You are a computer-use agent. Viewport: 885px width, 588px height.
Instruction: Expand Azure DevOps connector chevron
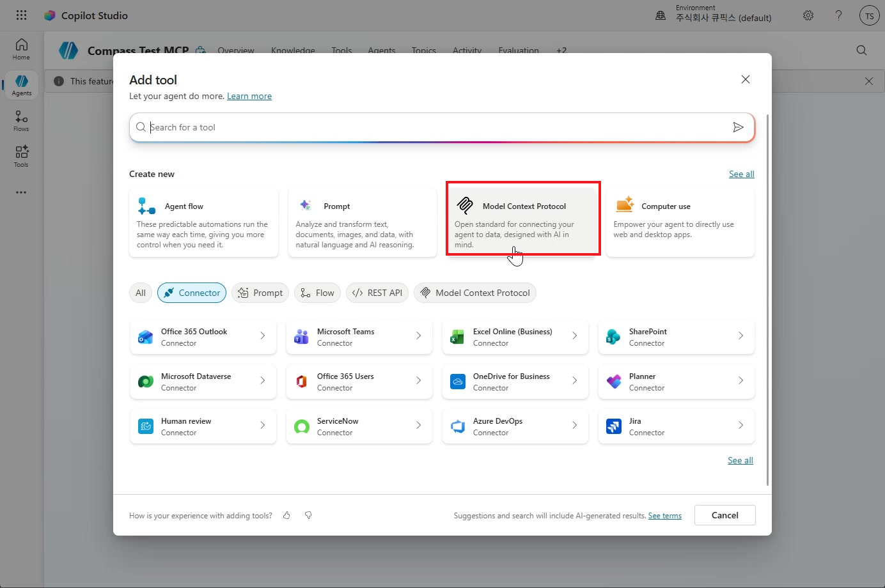pos(575,425)
